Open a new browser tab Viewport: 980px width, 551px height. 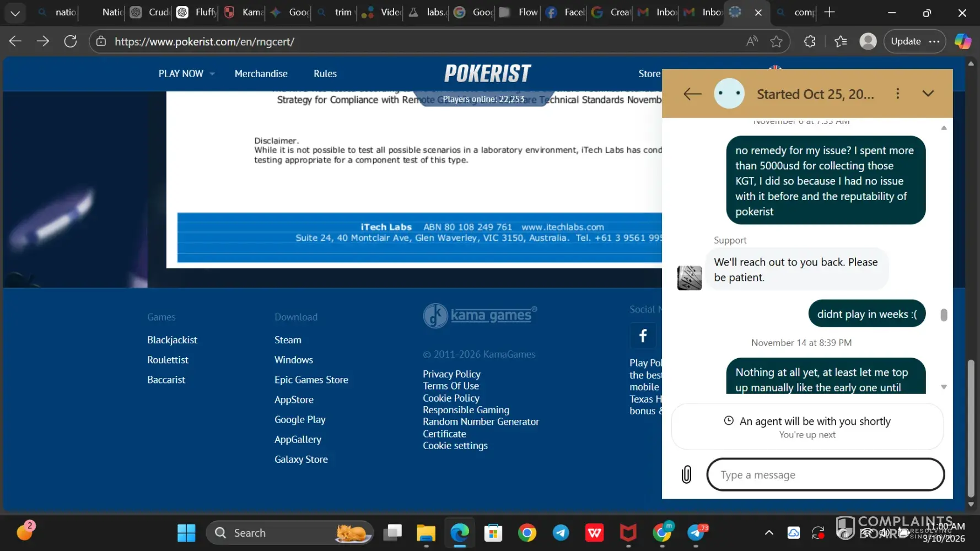tap(830, 12)
